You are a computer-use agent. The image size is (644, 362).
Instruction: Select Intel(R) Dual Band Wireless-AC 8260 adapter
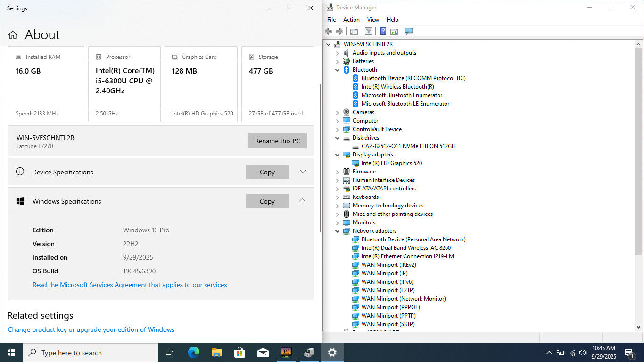(405, 248)
